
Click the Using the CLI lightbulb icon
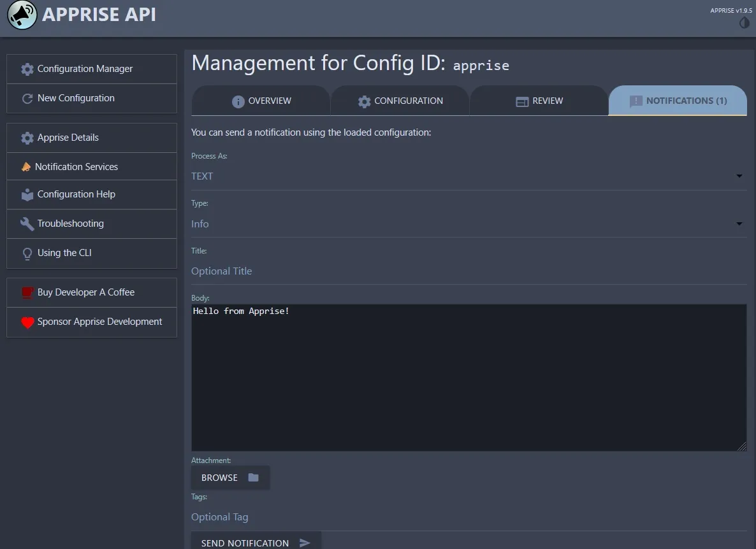click(27, 253)
